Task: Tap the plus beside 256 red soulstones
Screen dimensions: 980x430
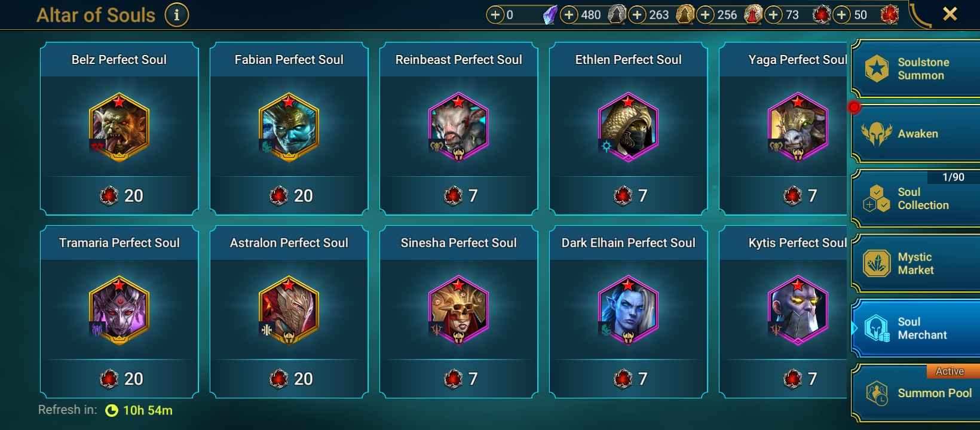Action: pyautogui.click(x=705, y=14)
